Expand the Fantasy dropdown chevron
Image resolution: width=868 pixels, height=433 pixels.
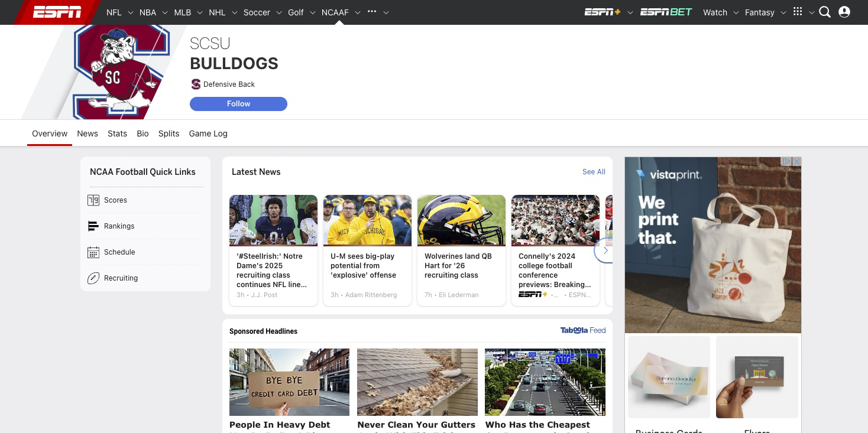783,12
